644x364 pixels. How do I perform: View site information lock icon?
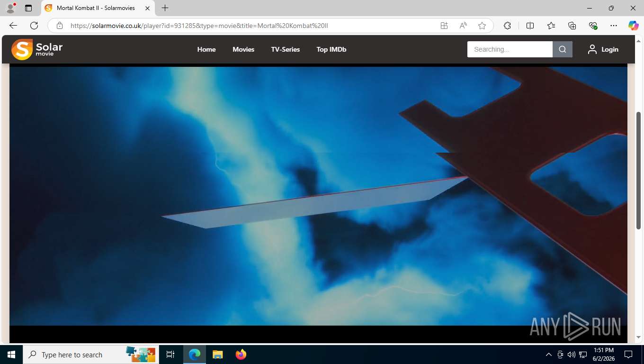[59, 26]
